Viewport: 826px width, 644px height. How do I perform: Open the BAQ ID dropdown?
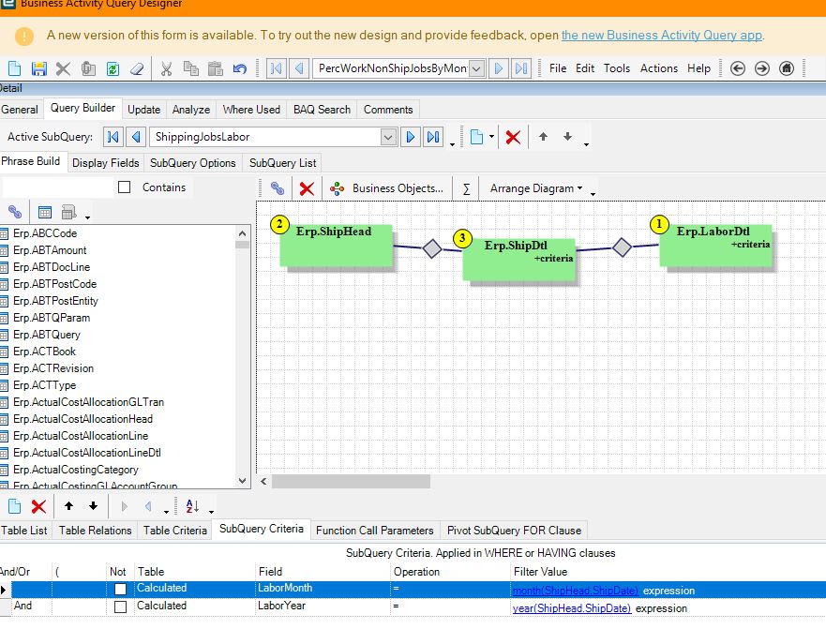click(x=476, y=68)
